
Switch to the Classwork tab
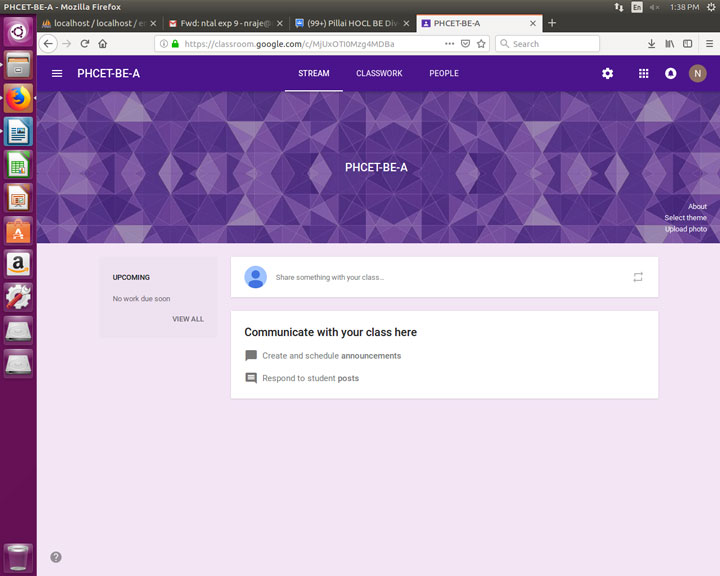pyautogui.click(x=379, y=74)
